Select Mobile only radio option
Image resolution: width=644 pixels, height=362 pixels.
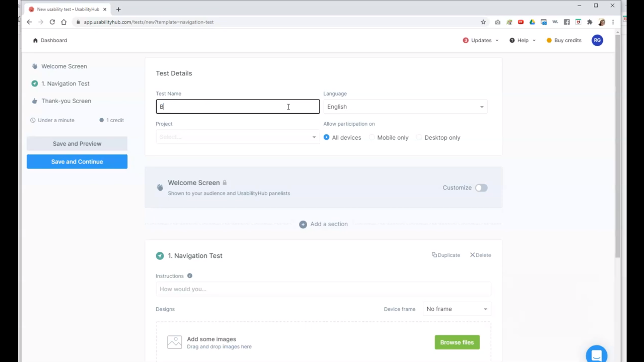pyautogui.click(x=372, y=137)
